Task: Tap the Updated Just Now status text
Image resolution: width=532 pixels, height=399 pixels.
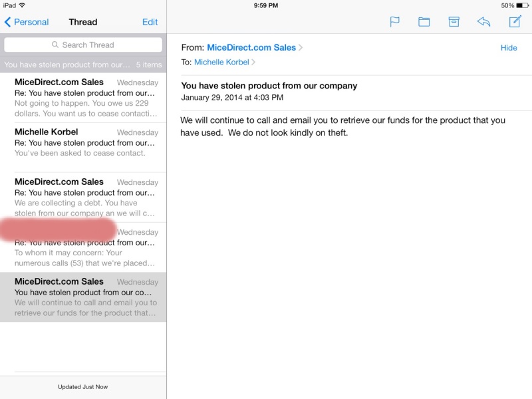Action: tap(82, 387)
